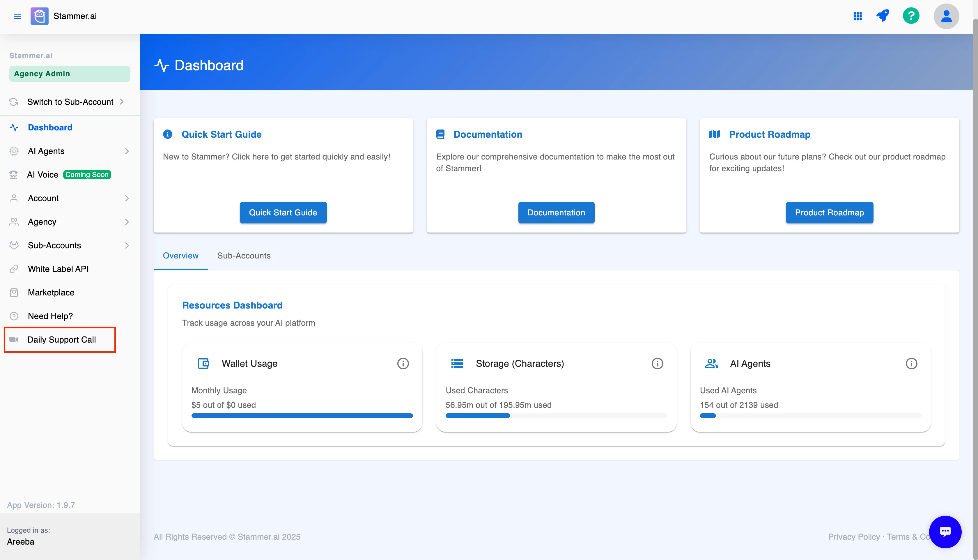Viewport: 978px width, 560px height.
Task: Switch to the Sub-Accounts tab
Action: click(x=244, y=256)
